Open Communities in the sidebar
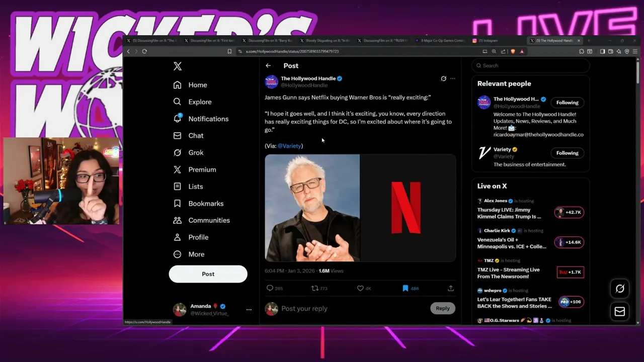The width and height of the screenshot is (644, 362). coord(201,220)
